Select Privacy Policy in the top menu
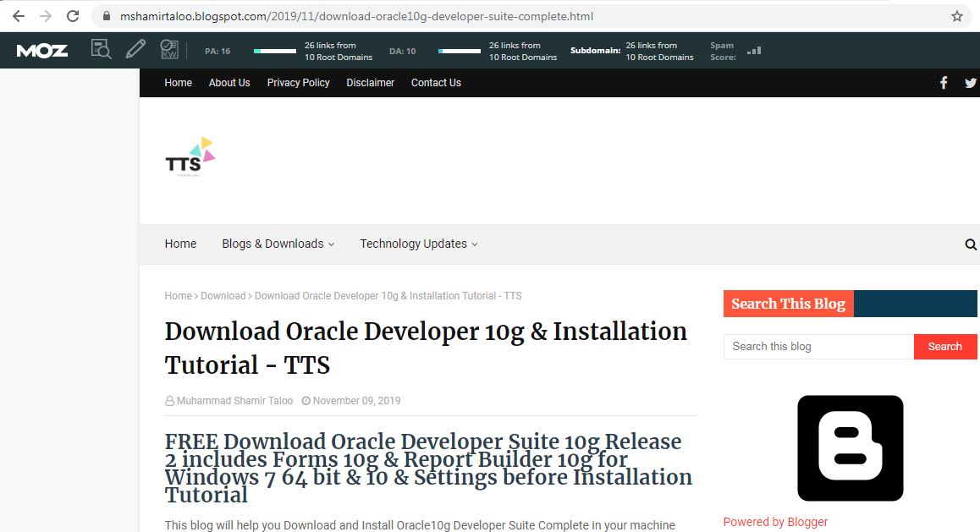The width and height of the screenshot is (980, 532). pos(298,83)
